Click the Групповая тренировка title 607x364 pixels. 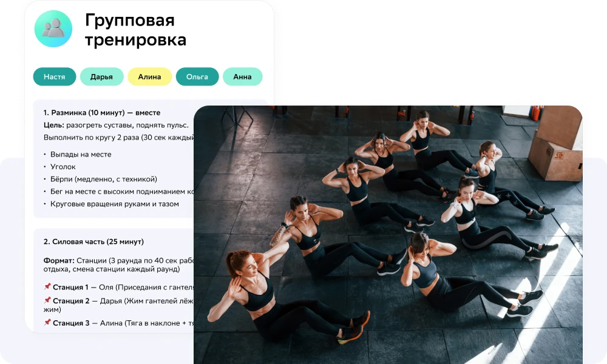(x=135, y=30)
